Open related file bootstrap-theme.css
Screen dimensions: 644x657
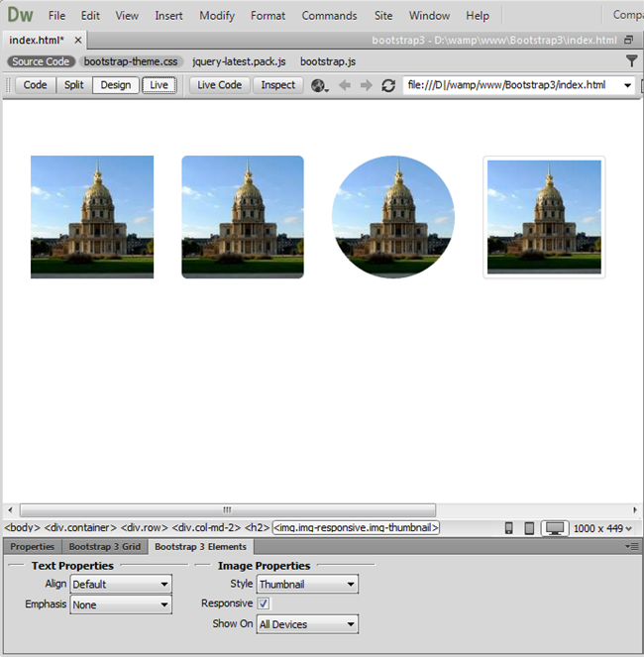coord(131,61)
